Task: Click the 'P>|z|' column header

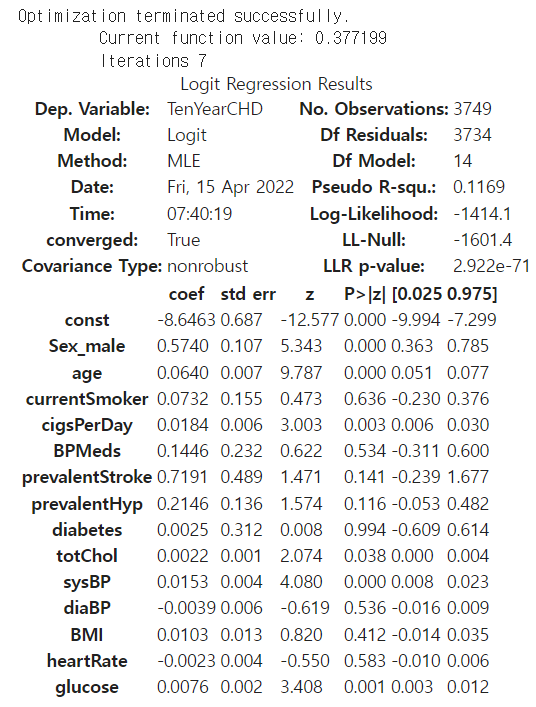Action: tap(365, 294)
